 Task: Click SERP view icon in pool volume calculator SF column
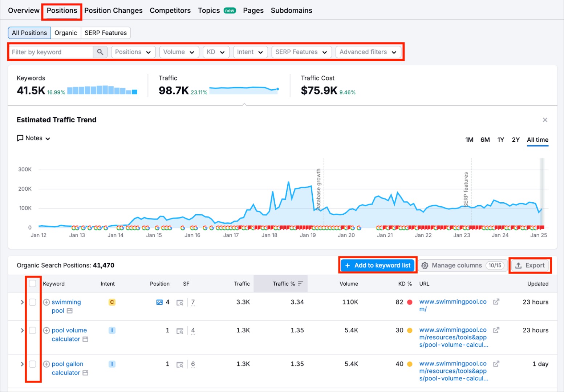[180, 331]
